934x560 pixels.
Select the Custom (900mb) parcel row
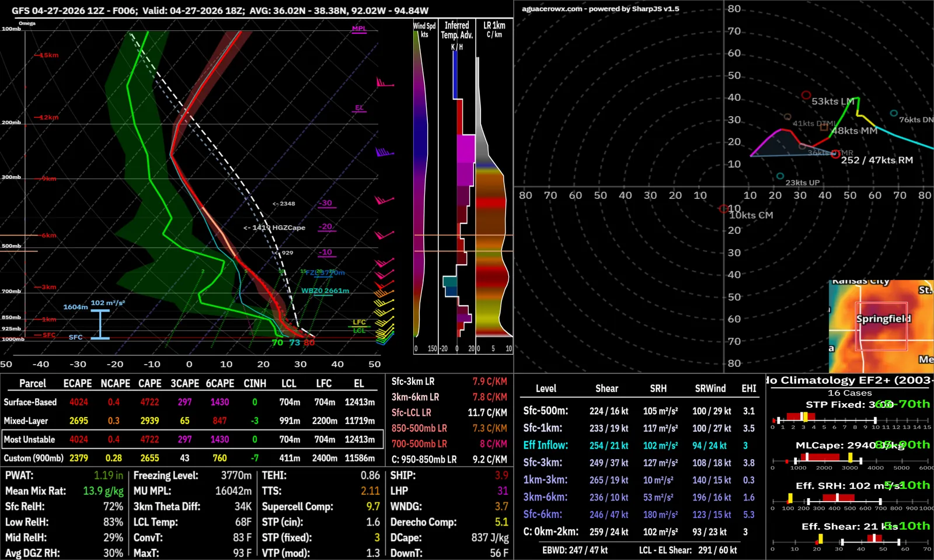(x=192, y=458)
